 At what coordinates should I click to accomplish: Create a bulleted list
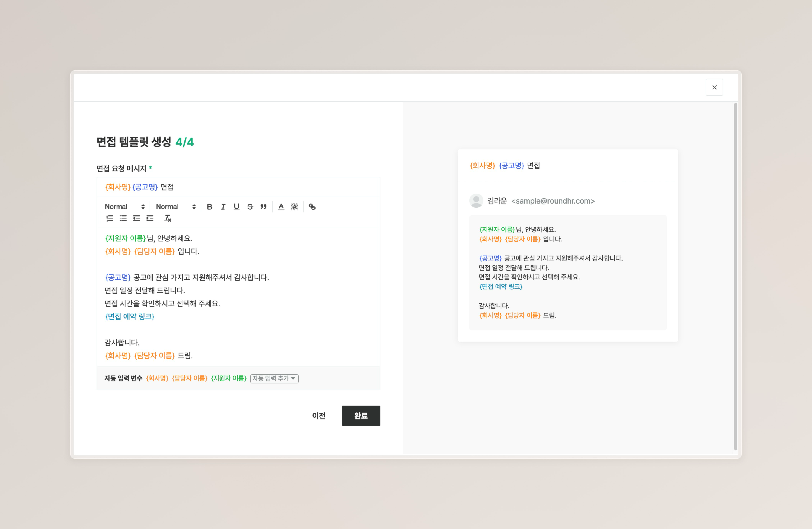[123, 218]
